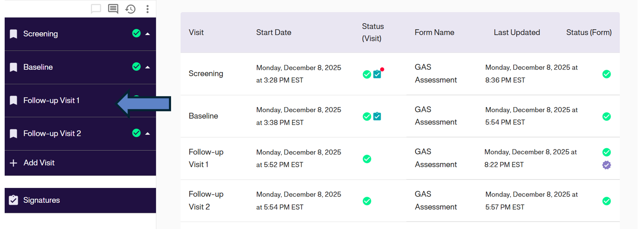This screenshot has height=243, width=644.
Task: Click the Baseline row signature clipboard icon
Action: 377,116
